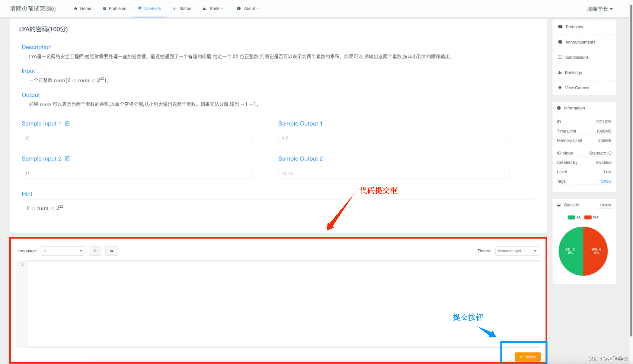This screenshot has width=633, height=364.
Task: Show the problem Tags link
Action: click(x=606, y=181)
